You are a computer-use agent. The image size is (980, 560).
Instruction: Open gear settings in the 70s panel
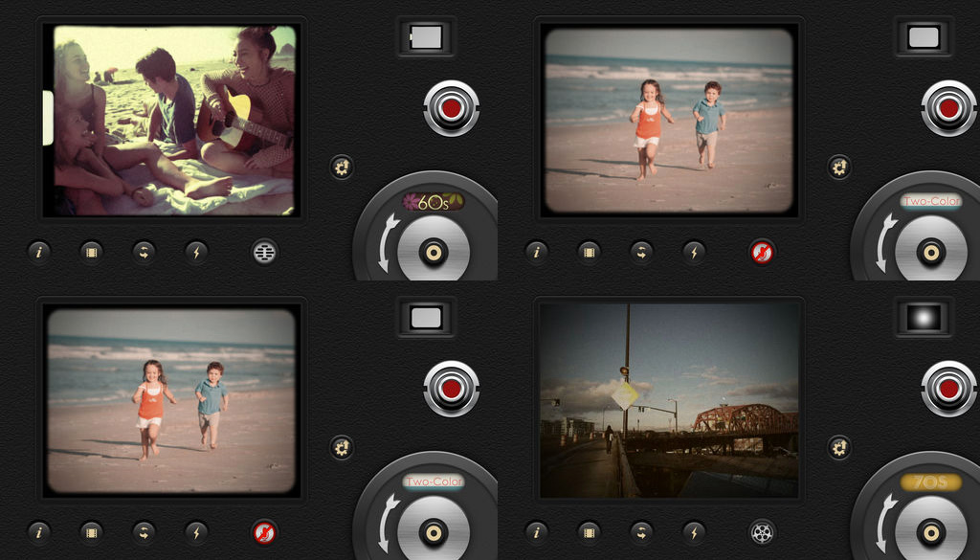(838, 447)
